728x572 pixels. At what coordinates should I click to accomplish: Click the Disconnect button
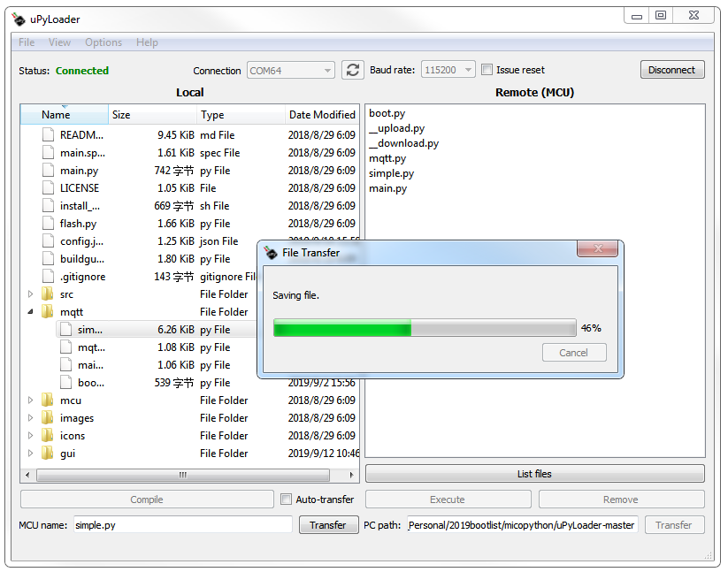pyautogui.click(x=672, y=70)
